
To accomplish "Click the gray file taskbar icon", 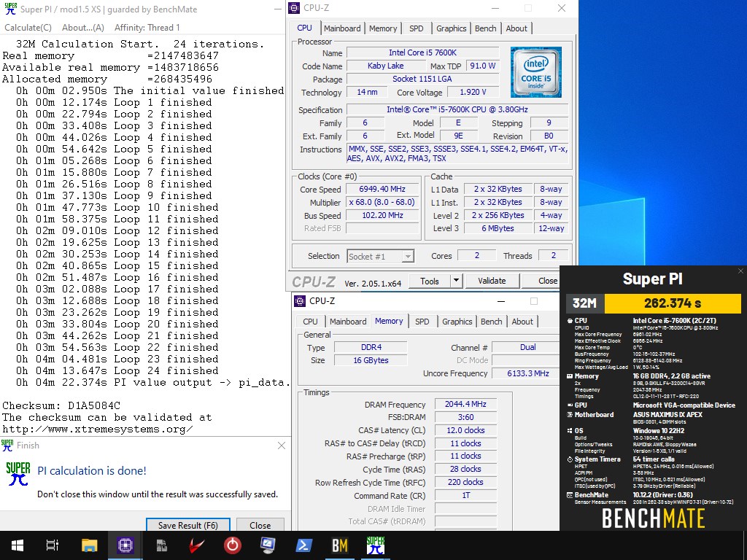I will coord(161,545).
